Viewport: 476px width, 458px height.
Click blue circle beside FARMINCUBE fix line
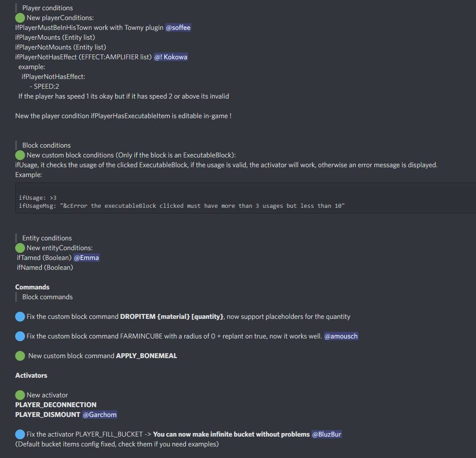click(20, 336)
